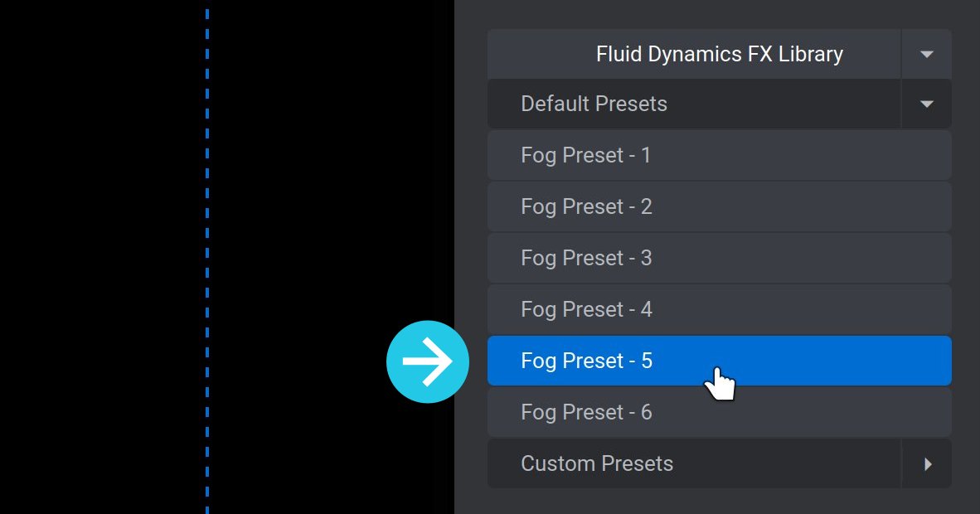Click the white arrow inside the cyan circle

pos(428,361)
